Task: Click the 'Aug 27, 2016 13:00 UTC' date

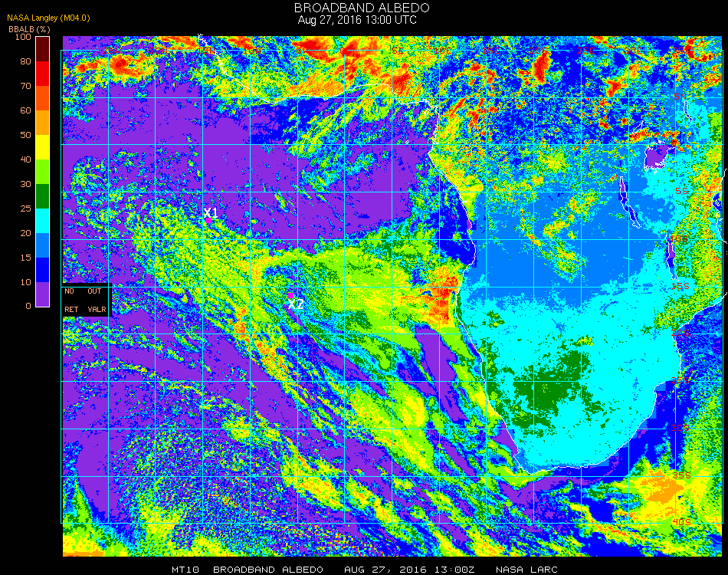Action: (x=357, y=20)
